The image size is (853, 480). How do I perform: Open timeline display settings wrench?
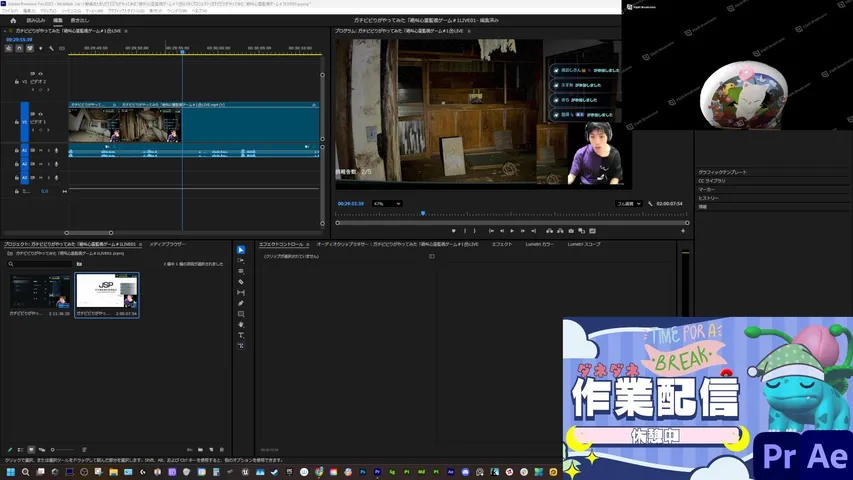pyautogui.click(x=51, y=48)
